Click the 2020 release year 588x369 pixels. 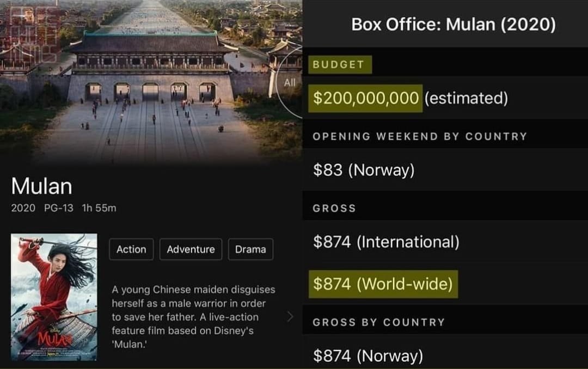23,208
